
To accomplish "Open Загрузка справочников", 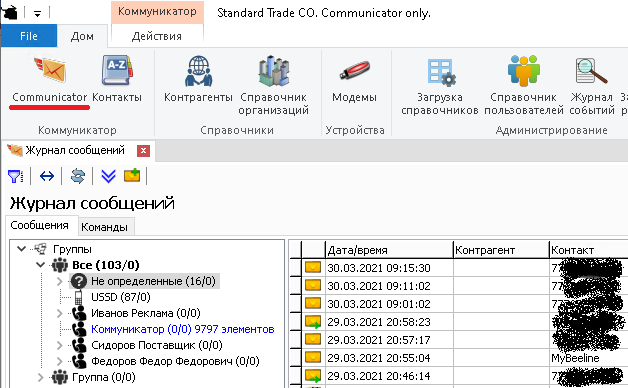I will pos(440,85).
